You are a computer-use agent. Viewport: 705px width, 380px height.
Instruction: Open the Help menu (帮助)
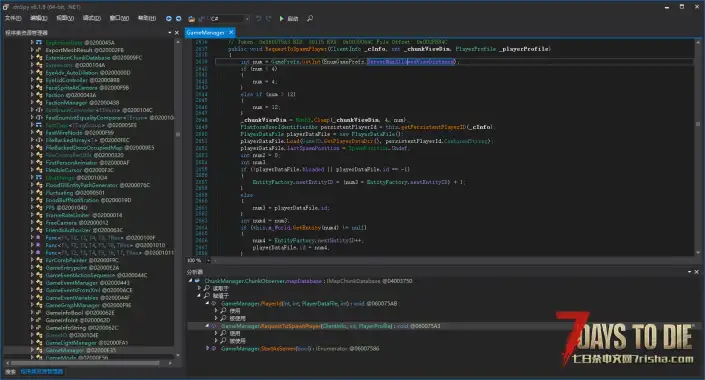point(147,18)
